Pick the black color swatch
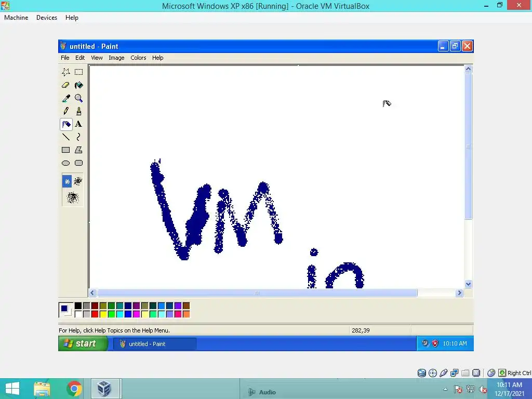 (x=78, y=306)
